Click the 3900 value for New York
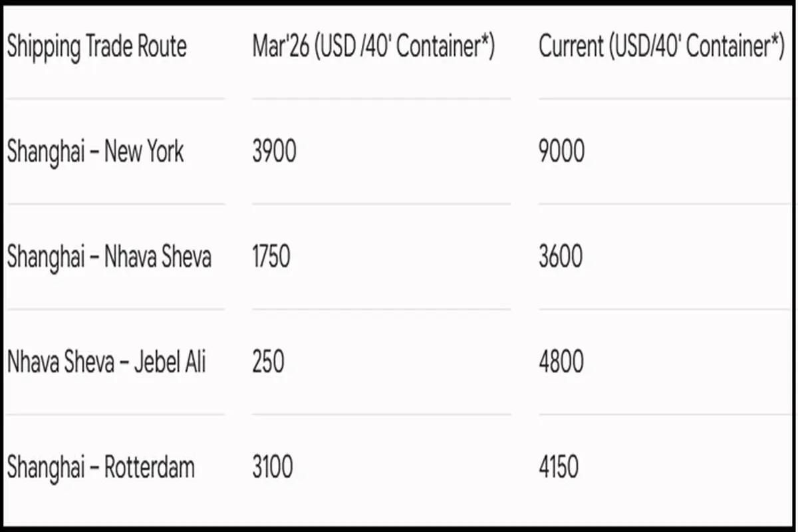This screenshot has height=532, width=798. [x=274, y=152]
